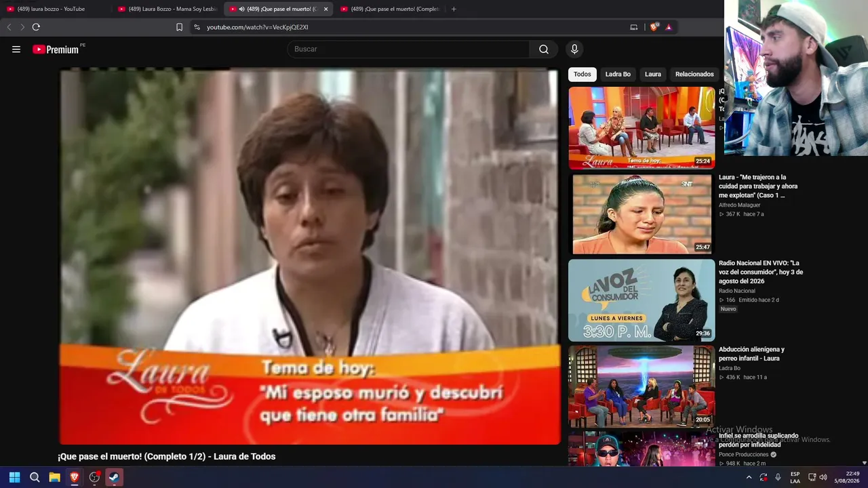Click the Buscar search input field
This screenshot has width=868, height=488.
408,49
